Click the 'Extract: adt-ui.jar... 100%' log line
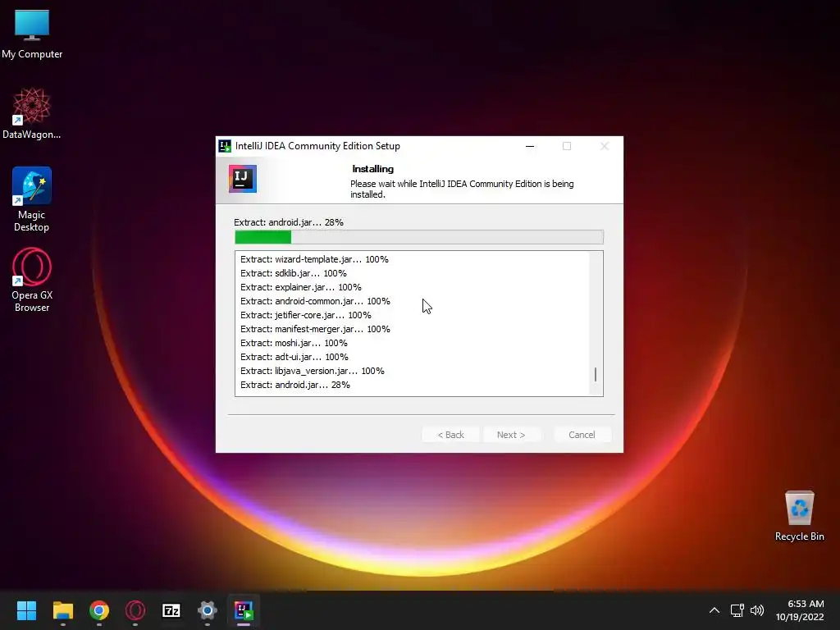The image size is (840, 630). coord(294,357)
